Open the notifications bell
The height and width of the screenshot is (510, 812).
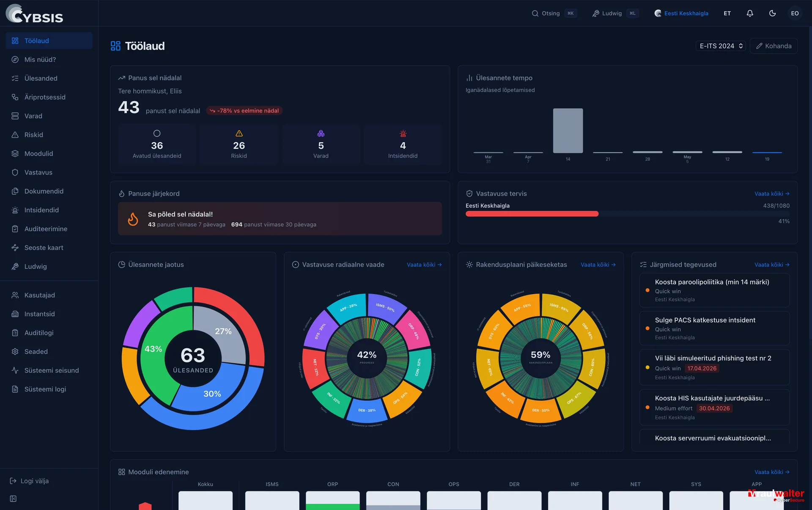pos(750,13)
